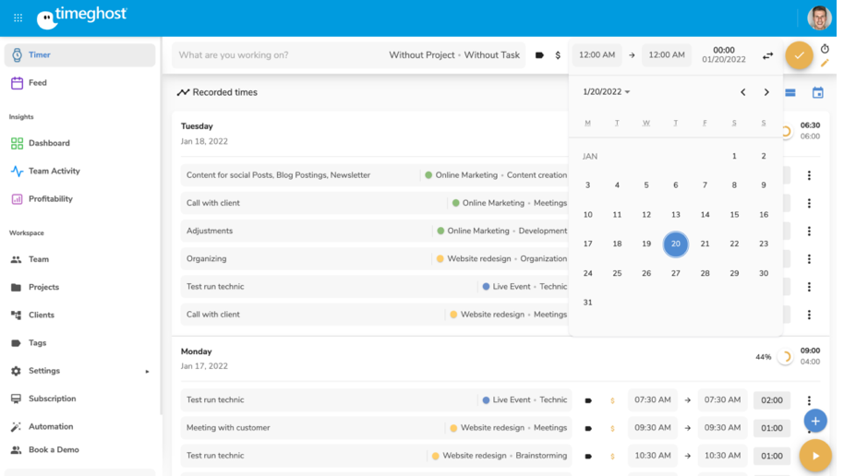Open Profitability in the sidebar
Image resolution: width=868 pixels, height=476 pixels.
[50, 199]
